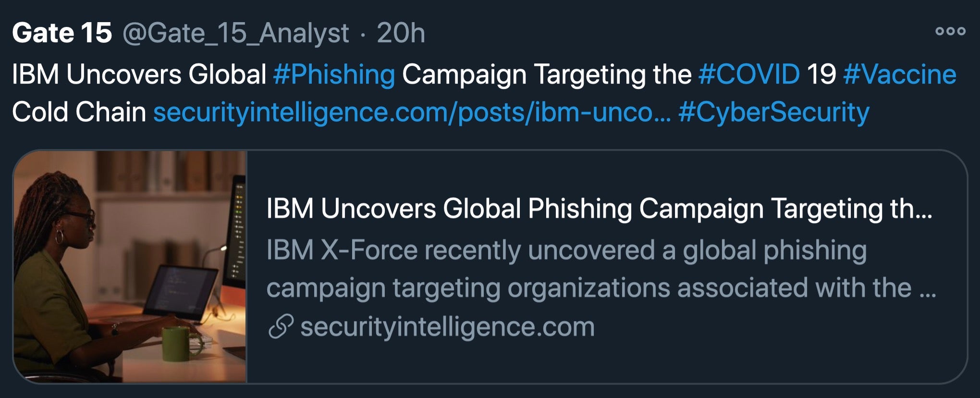Open the Gate 15 profile name
Image resolution: width=980 pixels, height=398 pixels.
click(62, 33)
